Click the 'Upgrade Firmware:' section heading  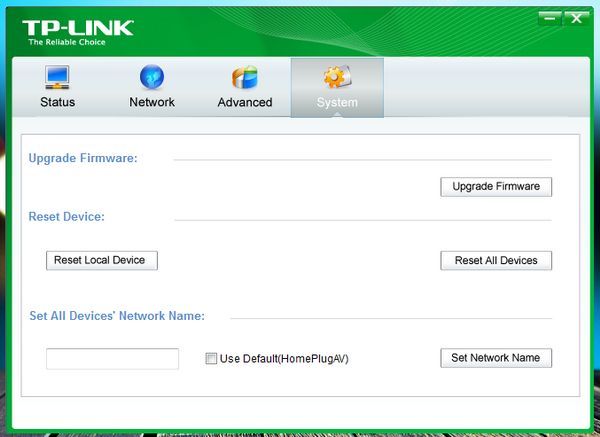click(83, 158)
